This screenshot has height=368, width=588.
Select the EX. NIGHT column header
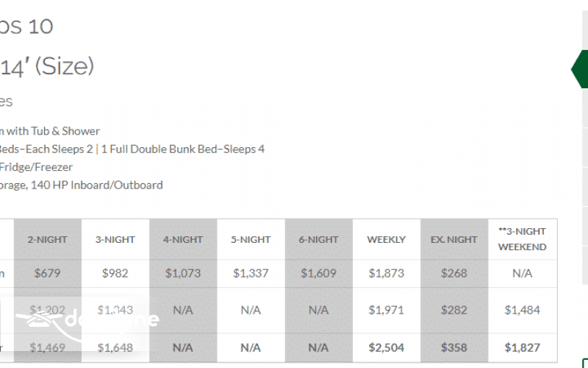[453, 240]
